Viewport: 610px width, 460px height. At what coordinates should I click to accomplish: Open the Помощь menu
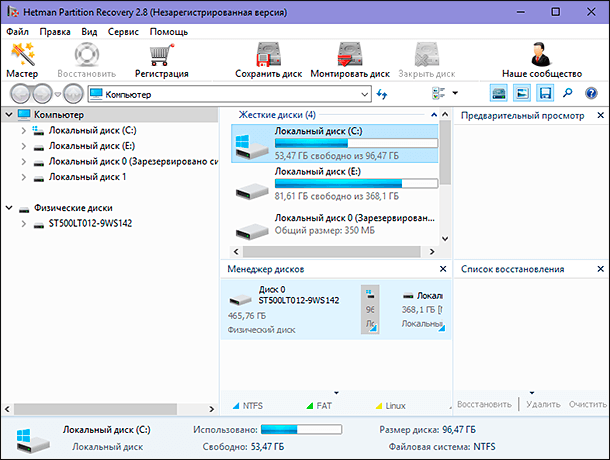[x=168, y=32]
